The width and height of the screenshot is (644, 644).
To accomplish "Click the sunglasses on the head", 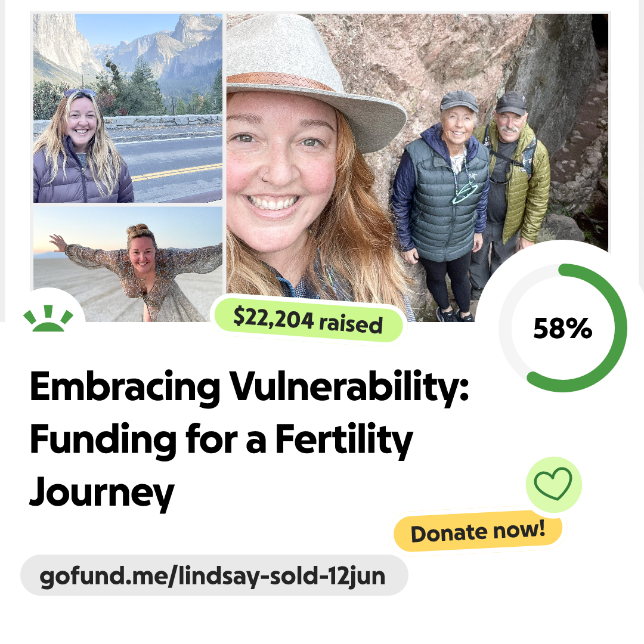I will pos(79,93).
